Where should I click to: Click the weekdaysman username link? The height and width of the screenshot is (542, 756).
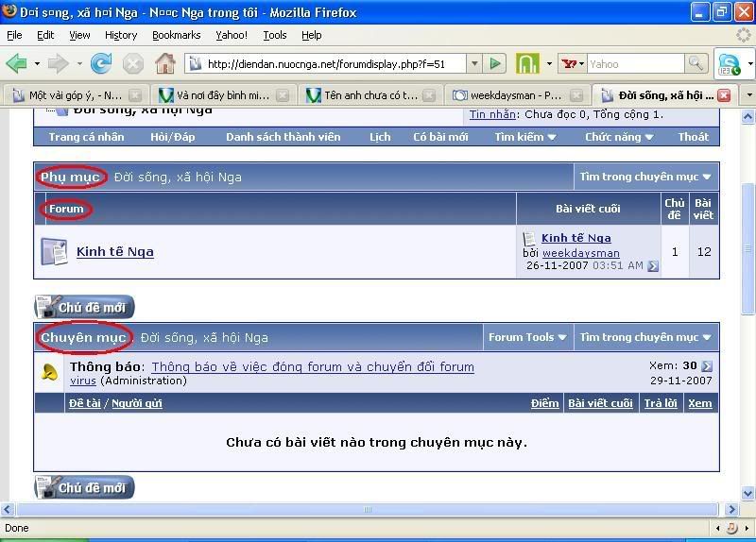(580, 253)
